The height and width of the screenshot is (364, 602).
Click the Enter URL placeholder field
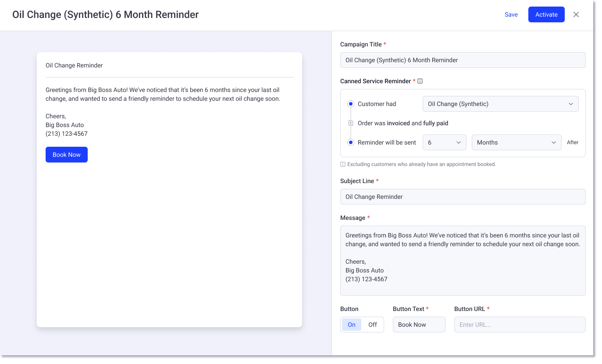point(520,325)
